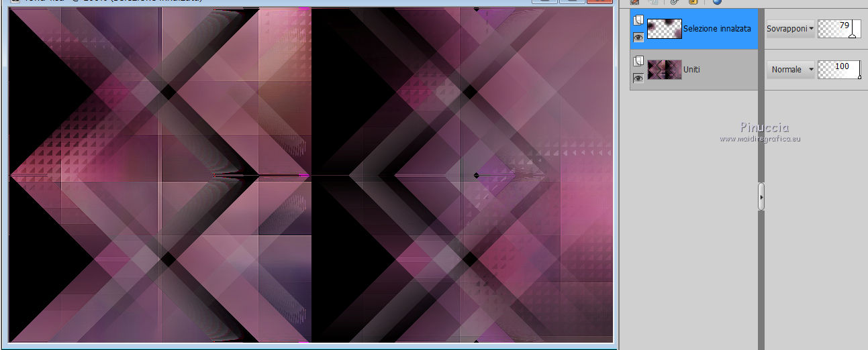Select the Uniti layer thumbnail
868x350 pixels.
tap(665, 70)
